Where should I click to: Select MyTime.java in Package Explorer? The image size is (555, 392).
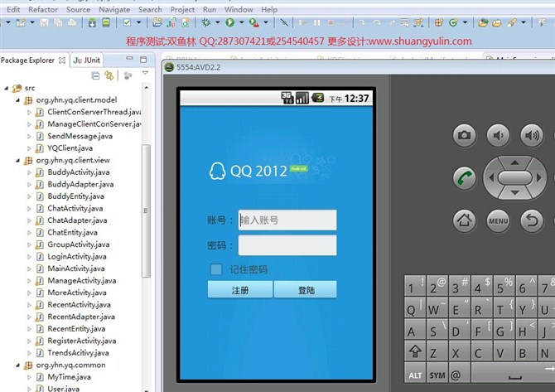[x=69, y=377]
